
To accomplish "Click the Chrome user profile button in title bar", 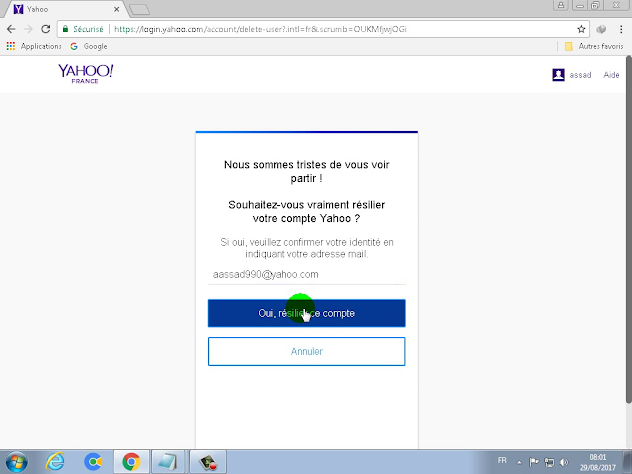I will (x=561, y=5).
